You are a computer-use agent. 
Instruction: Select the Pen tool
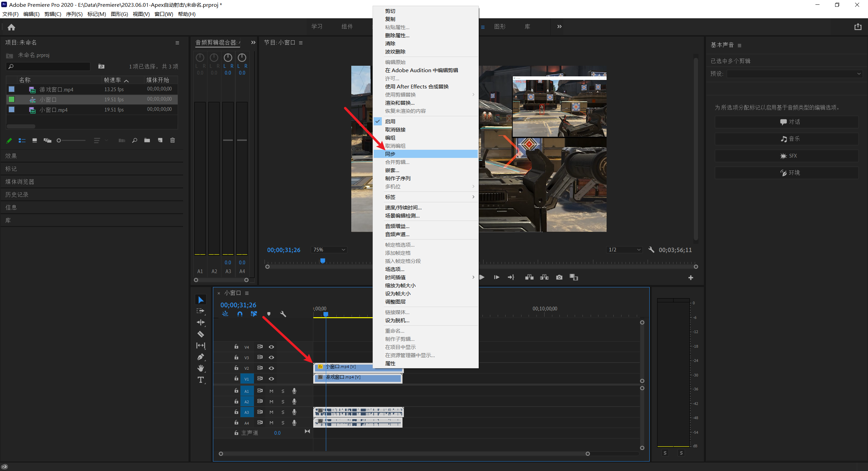tap(201, 357)
